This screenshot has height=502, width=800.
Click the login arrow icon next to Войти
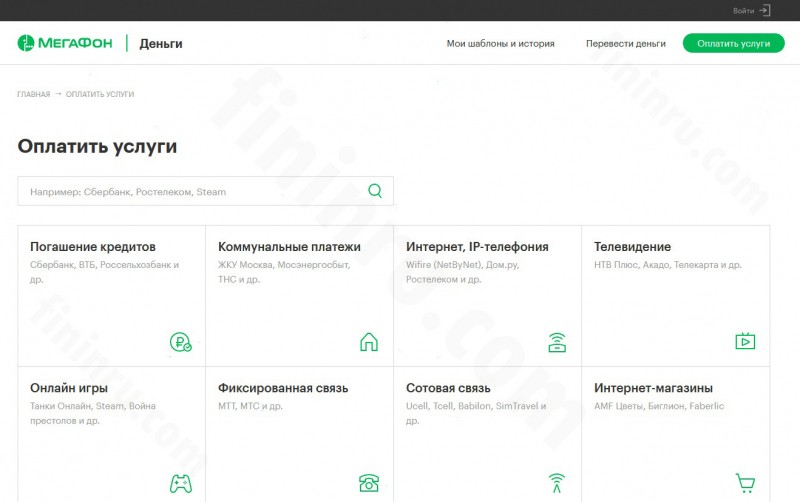pos(764,10)
